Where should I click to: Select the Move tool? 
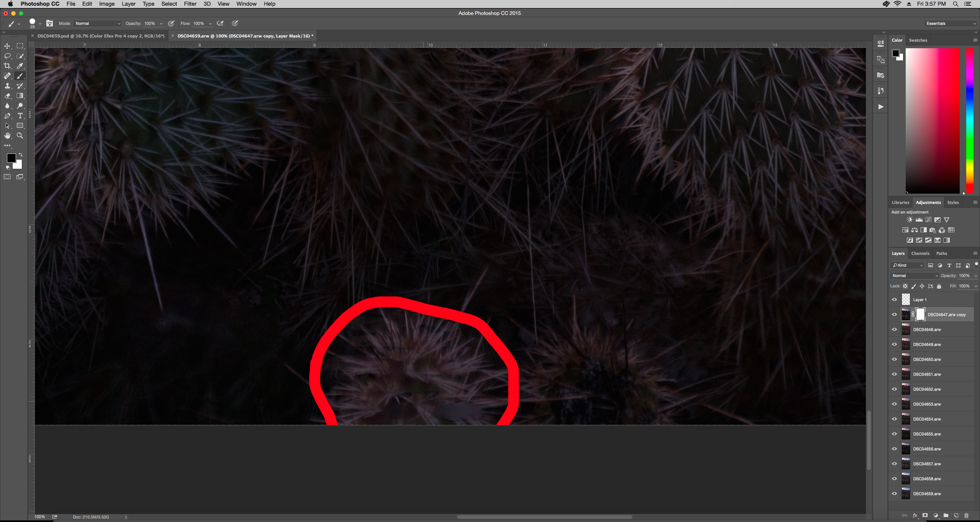click(x=7, y=46)
